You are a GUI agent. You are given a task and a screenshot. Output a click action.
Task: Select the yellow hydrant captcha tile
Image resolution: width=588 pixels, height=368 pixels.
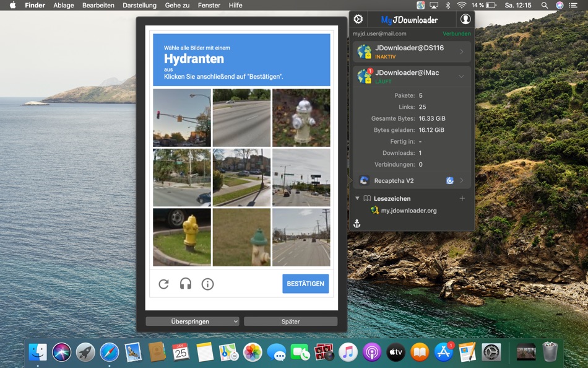(182, 237)
